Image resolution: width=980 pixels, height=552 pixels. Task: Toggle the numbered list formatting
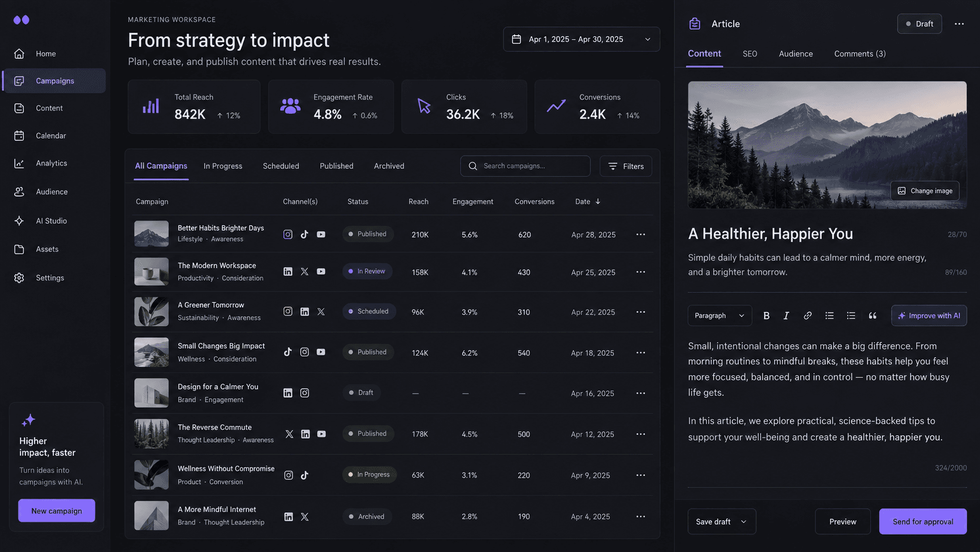[850, 316]
